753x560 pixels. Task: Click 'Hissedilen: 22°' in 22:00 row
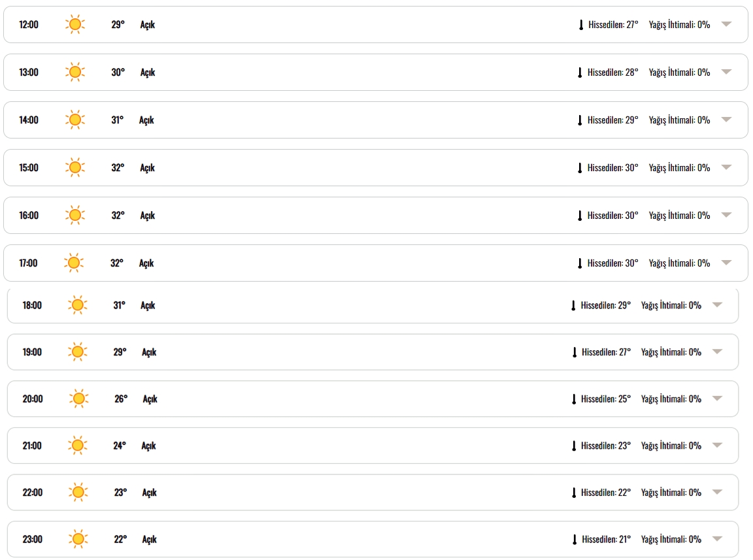tap(605, 492)
